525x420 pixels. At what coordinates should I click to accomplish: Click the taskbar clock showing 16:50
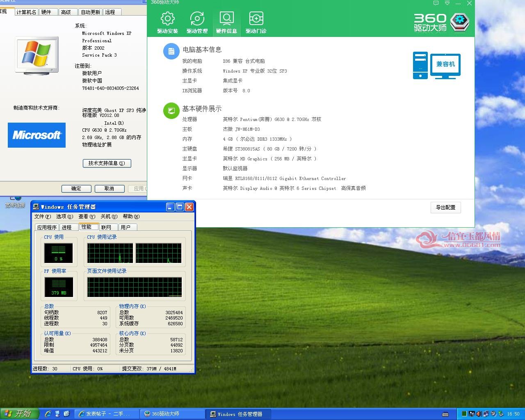pos(513,414)
